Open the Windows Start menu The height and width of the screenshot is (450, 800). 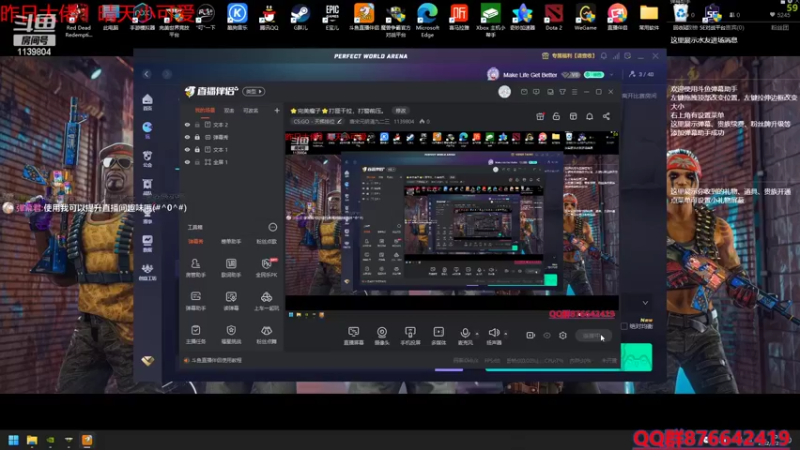point(13,440)
